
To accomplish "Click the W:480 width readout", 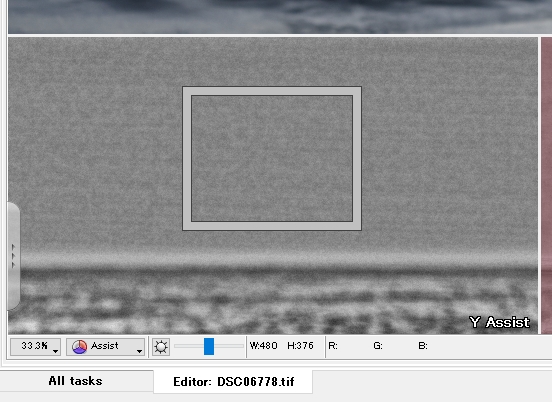I will click(x=263, y=346).
